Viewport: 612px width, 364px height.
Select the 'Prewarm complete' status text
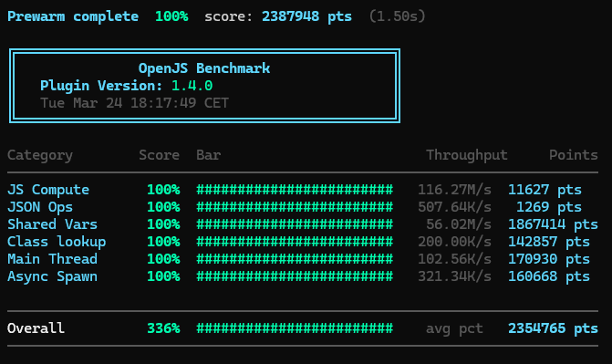[73, 16]
